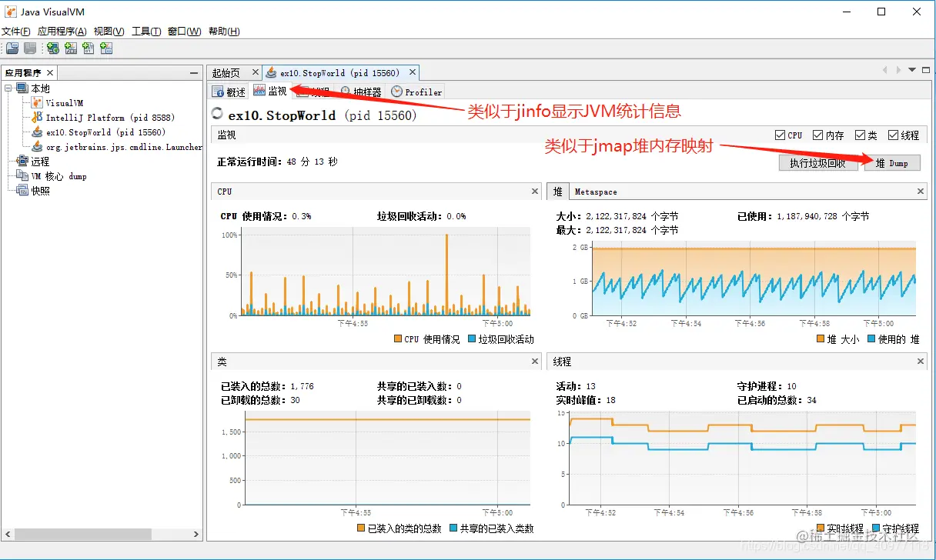Toggle the 类 checkbox
The height and width of the screenshot is (560, 936).
(861, 135)
